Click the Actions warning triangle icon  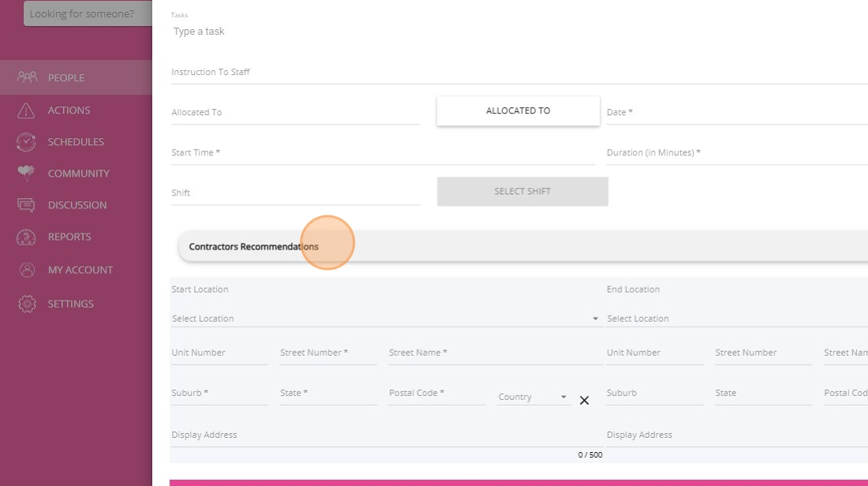point(27,110)
